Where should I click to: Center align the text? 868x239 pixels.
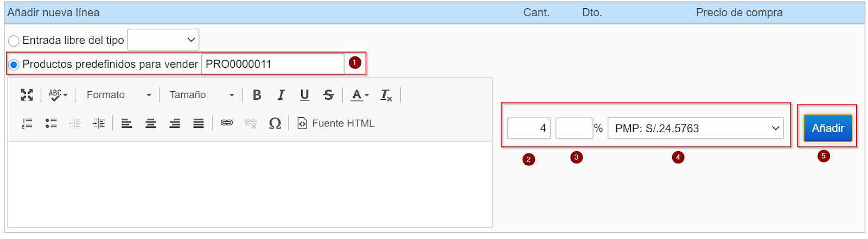(x=151, y=124)
